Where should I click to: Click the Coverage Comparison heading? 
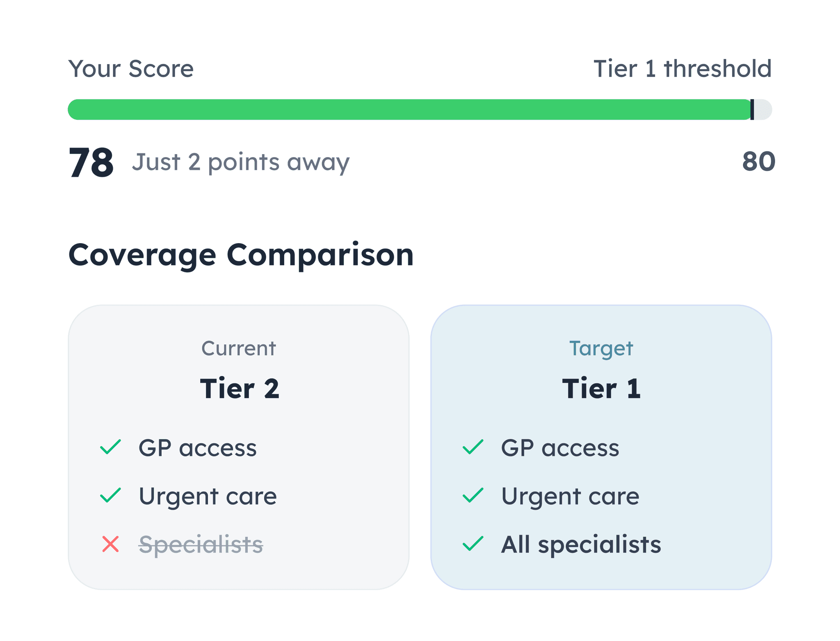[x=241, y=255]
